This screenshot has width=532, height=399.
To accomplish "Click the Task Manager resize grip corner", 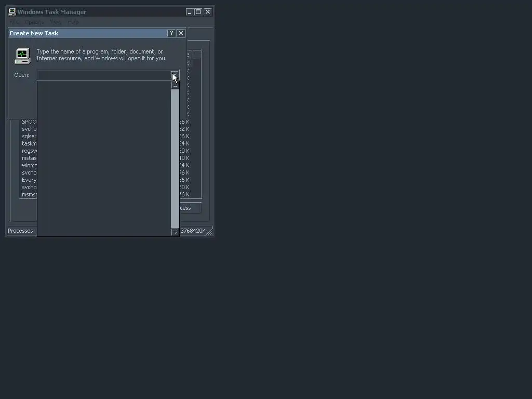I will [210, 231].
